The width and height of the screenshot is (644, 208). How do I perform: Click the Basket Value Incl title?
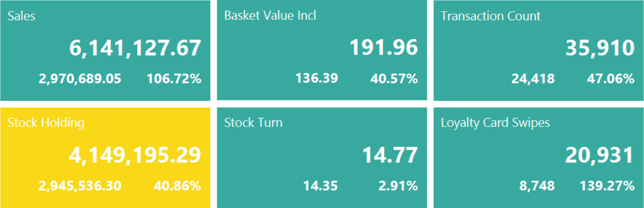270,16
